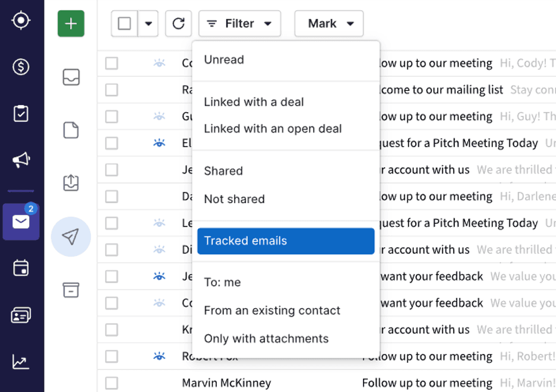Open the Filter dropdown

[240, 24]
